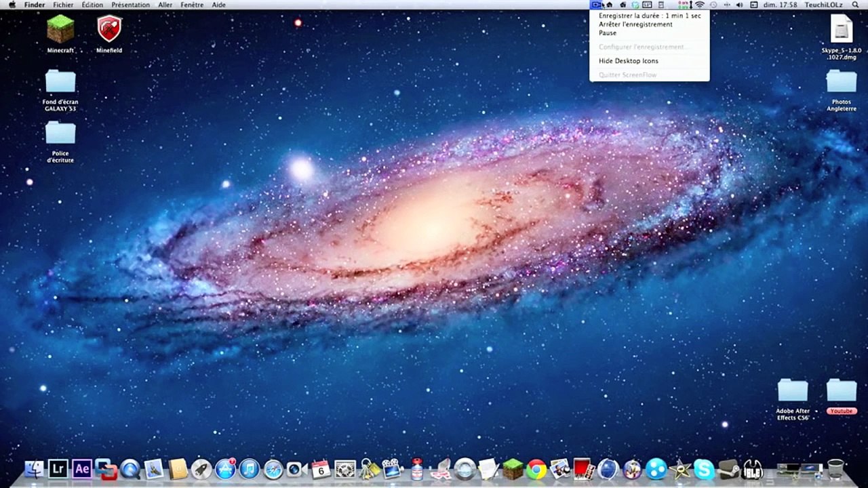
Task: Open Spotlight search magnifier
Action: pos(855,5)
